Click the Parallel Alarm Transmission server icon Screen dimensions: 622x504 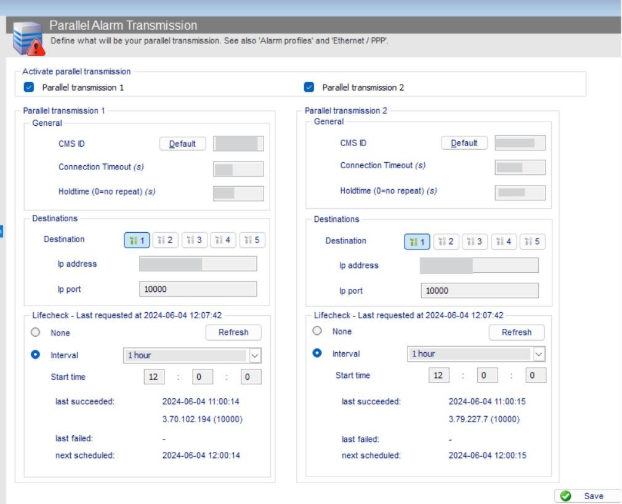click(x=28, y=38)
